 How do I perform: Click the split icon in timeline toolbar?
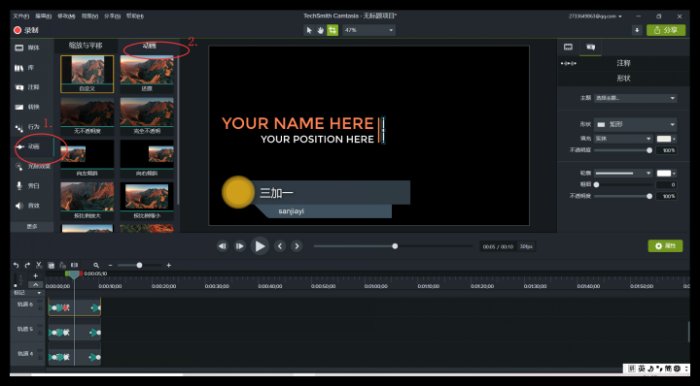point(75,265)
